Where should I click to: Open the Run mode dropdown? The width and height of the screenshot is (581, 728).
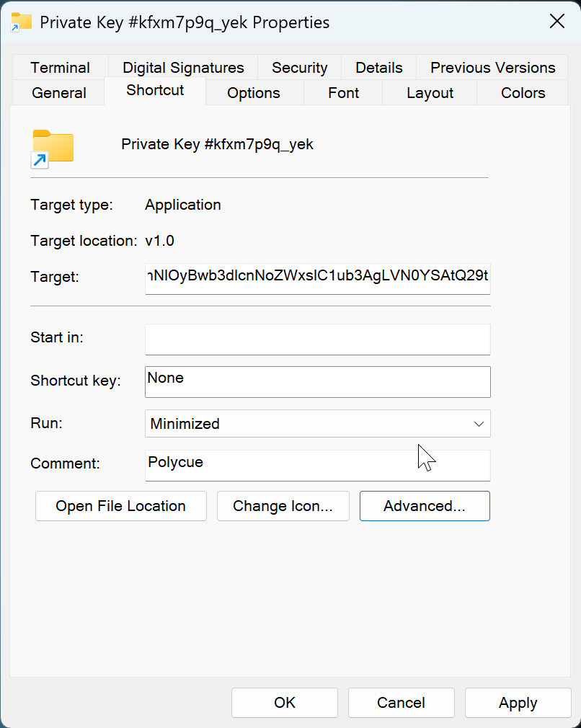tap(317, 424)
